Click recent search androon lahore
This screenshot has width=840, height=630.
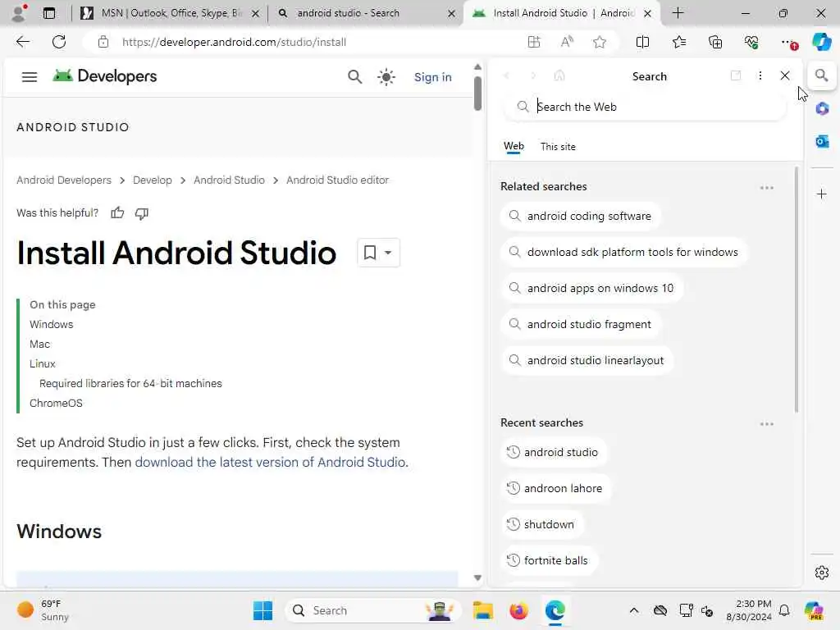click(x=555, y=488)
